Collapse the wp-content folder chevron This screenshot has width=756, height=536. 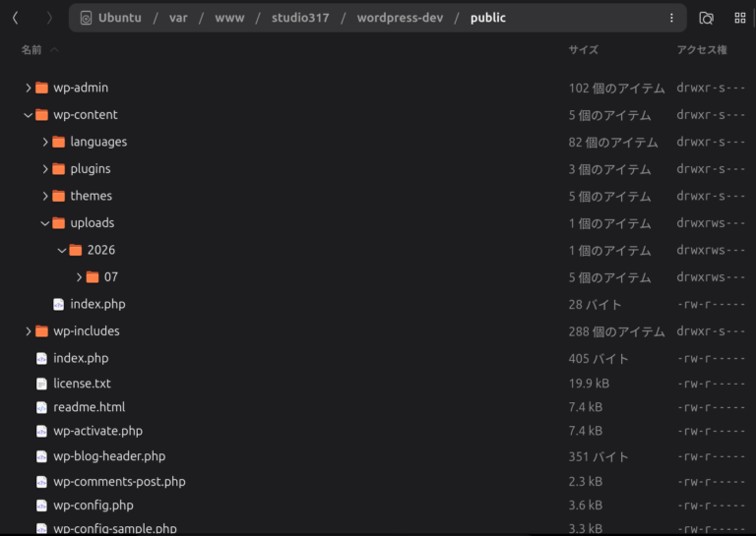28,115
